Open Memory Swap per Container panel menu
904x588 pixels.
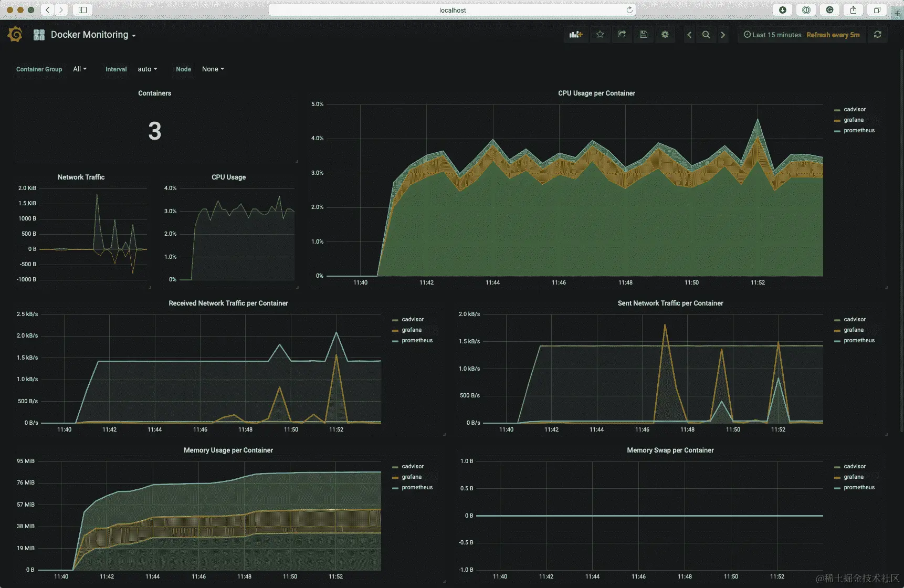point(670,450)
